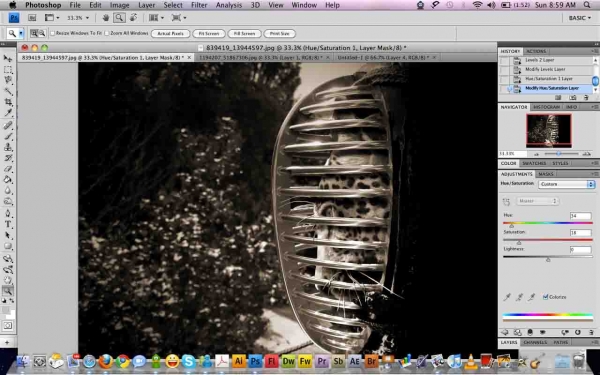Screen dimensions: 600x375
Task: Select the Magic Wand tool
Action: [x=8, y=91]
